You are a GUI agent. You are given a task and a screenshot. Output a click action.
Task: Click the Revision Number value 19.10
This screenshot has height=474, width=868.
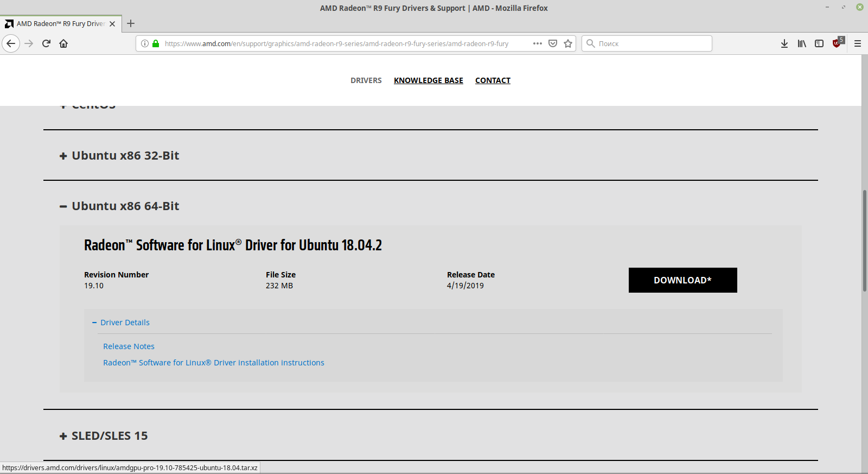[x=94, y=286]
